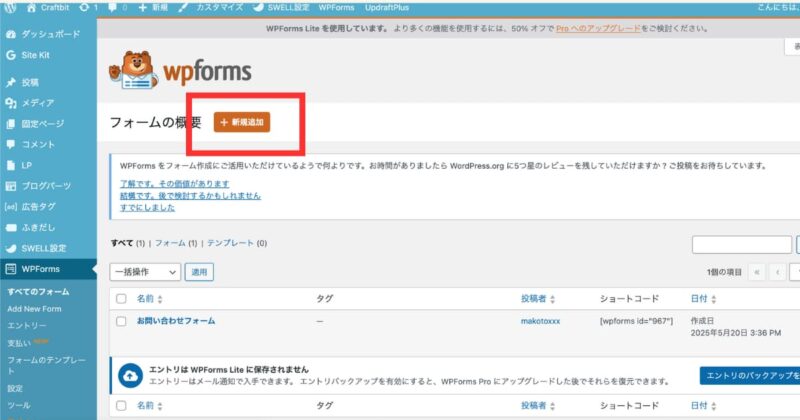Click the orange 新規追加 button
800x420 pixels.
[242, 122]
